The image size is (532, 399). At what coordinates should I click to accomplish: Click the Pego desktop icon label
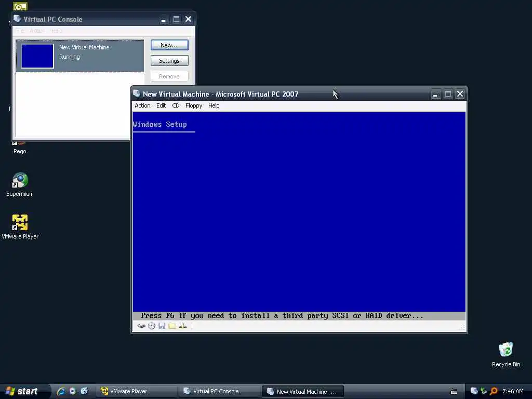click(x=20, y=151)
